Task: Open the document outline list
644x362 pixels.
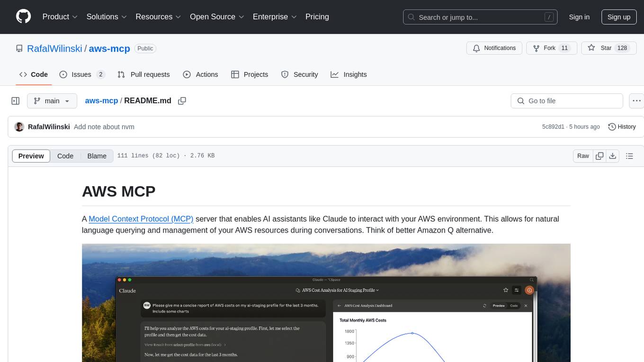Action: 629,156
